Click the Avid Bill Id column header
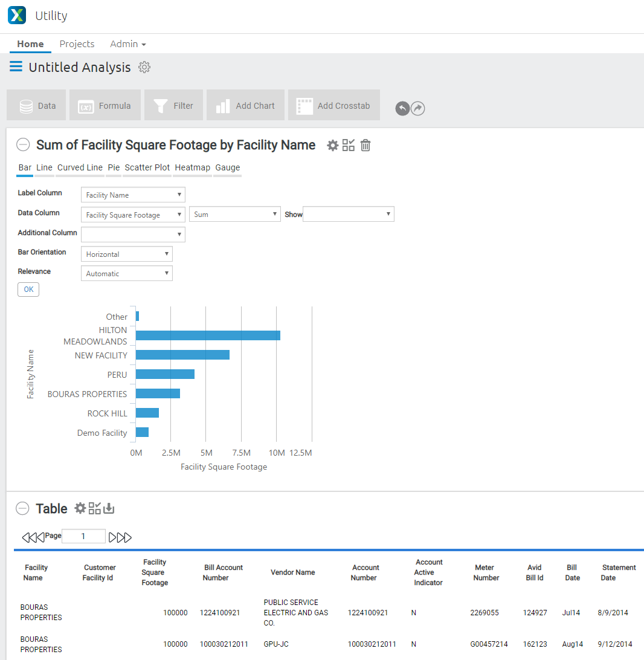Screen dimensions: 644x660 [x=535, y=572]
